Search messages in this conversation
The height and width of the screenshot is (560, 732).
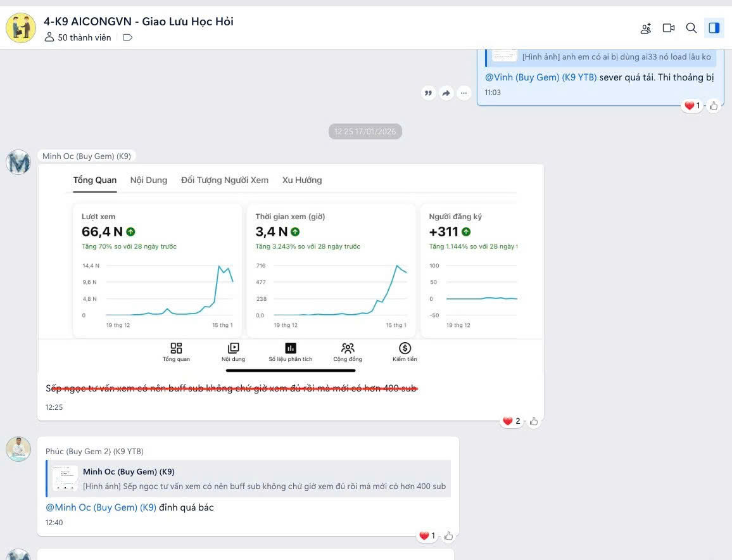691,28
